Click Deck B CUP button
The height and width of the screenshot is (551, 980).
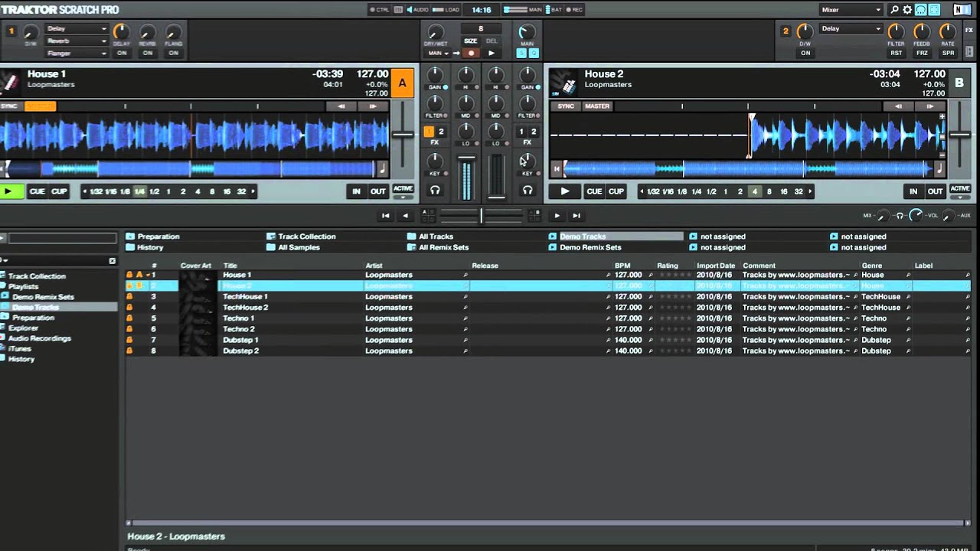616,191
